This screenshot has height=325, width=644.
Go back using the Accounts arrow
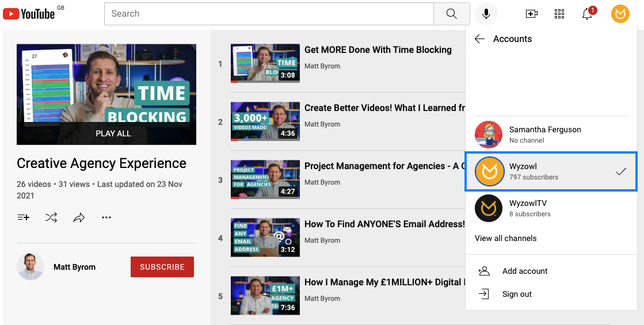pyautogui.click(x=479, y=39)
